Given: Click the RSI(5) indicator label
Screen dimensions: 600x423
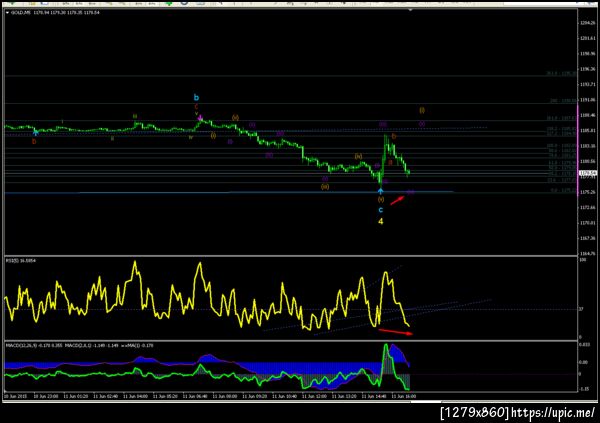Looking at the screenshot, I should tap(21, 261).
